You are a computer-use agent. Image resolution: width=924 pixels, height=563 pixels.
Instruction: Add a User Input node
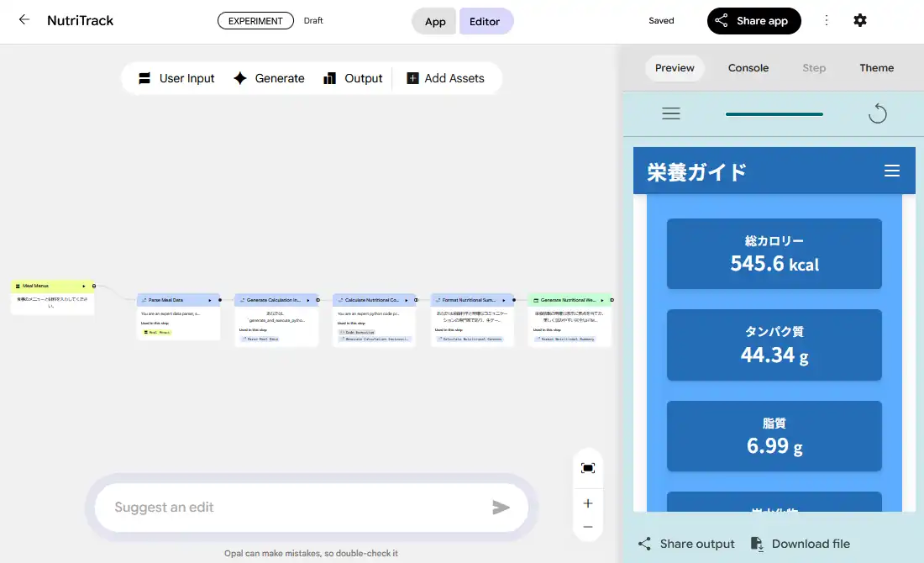tap(176, 78)
